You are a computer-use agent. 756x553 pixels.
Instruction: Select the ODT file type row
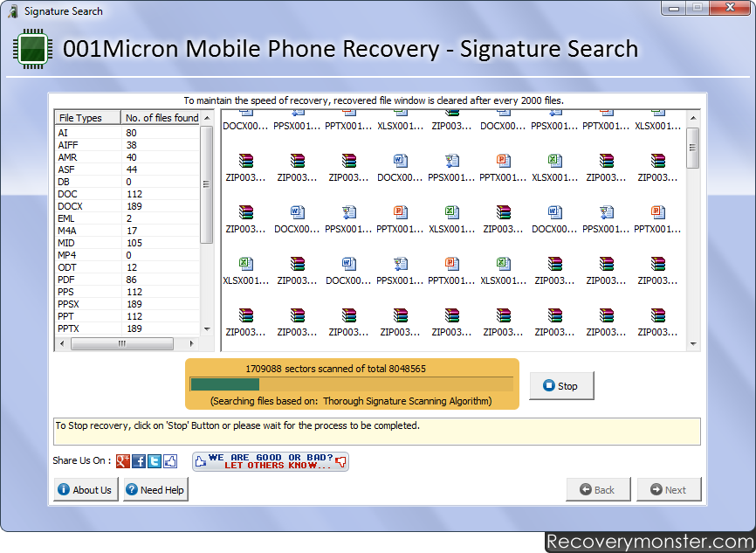pos(127,267)
